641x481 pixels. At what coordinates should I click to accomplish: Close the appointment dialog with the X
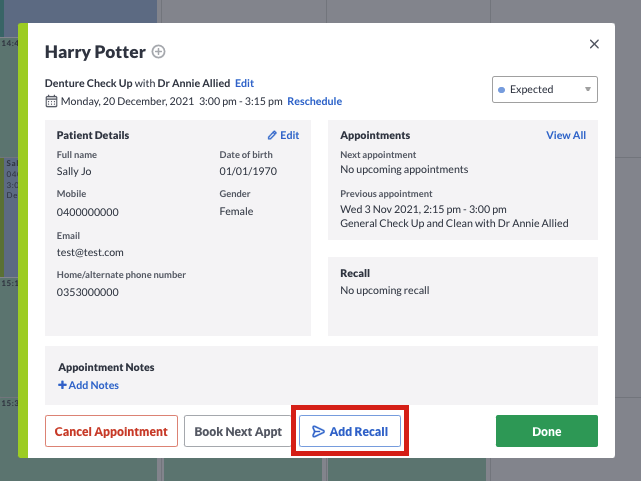pos(594,44)
